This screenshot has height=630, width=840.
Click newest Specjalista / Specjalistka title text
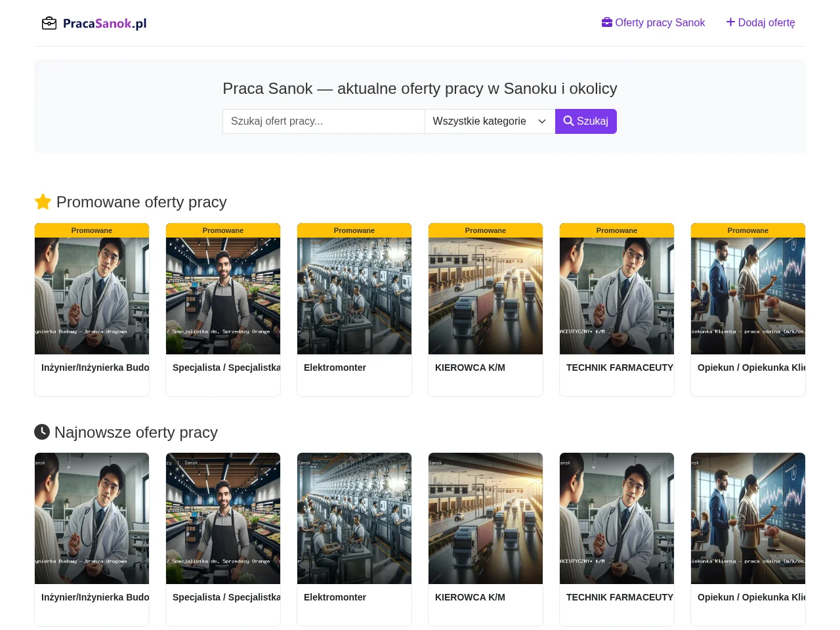pos(226,597)
